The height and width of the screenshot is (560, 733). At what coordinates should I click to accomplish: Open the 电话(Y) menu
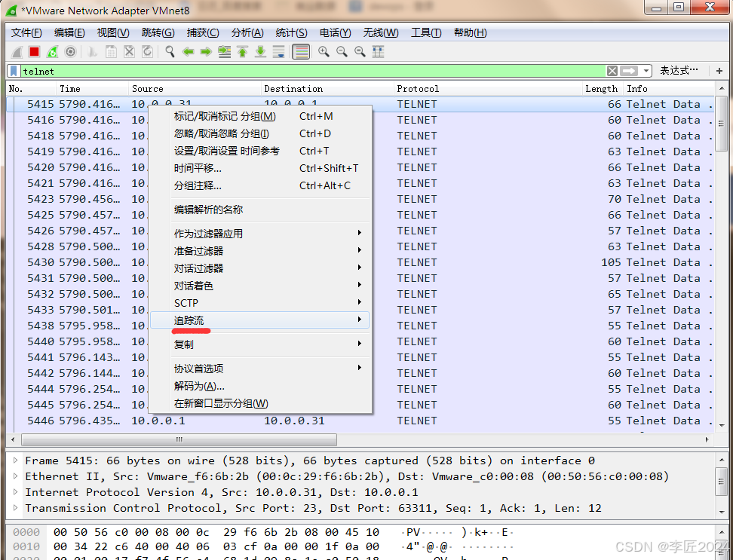pos(335,32)
